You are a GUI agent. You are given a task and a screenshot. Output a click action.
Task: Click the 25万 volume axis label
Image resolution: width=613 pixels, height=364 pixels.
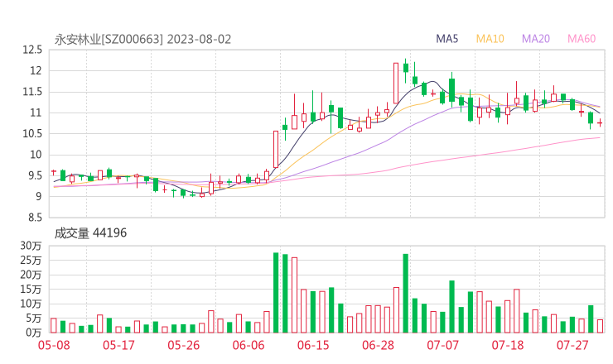[x=31, y=260]
